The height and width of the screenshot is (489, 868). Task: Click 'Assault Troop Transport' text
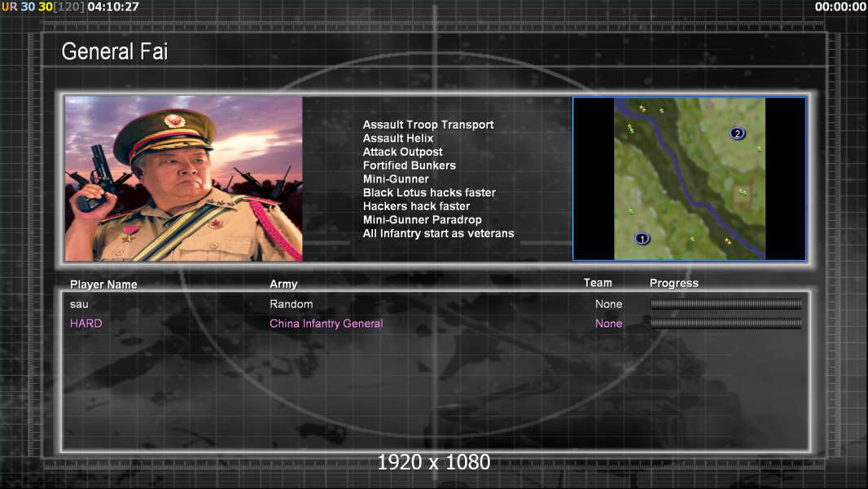[x=428, y=125]
